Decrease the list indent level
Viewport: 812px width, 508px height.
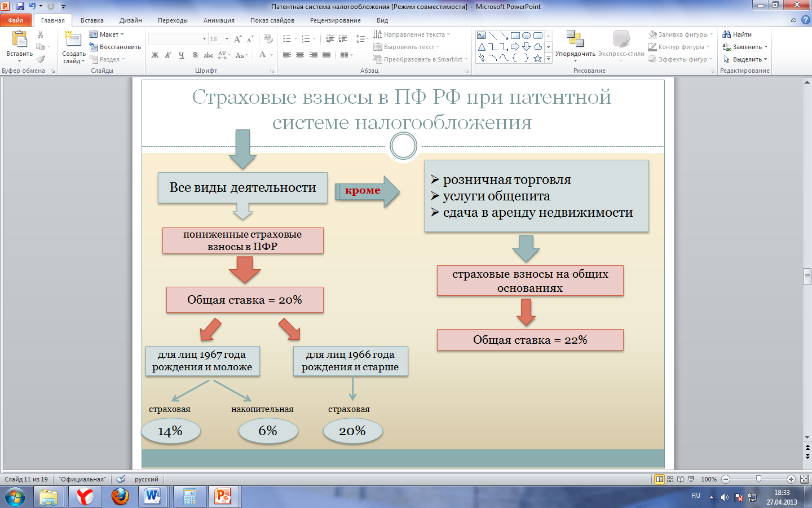click(330, 39)
